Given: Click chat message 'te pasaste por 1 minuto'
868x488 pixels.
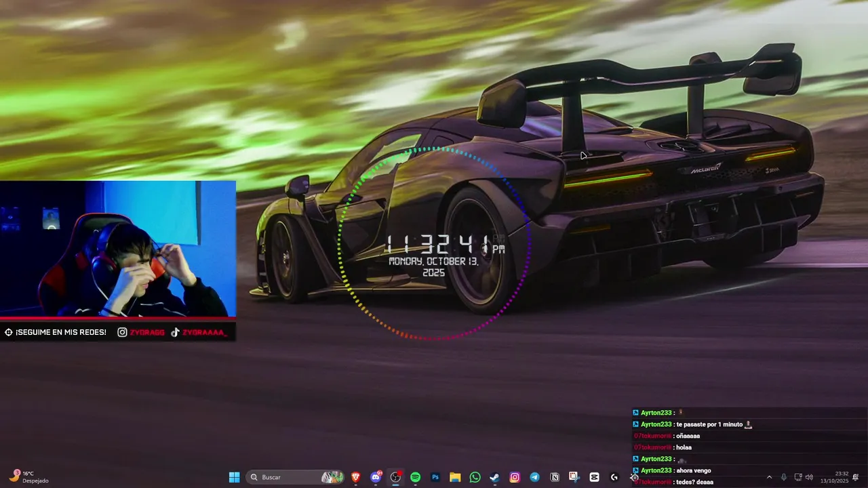Looking at the screenshot, I should 709,424.
